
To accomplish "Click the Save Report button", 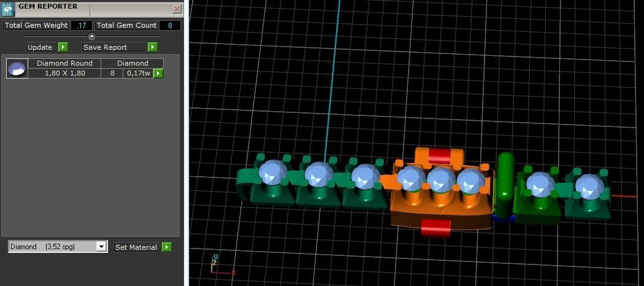I will pos(115,47).
